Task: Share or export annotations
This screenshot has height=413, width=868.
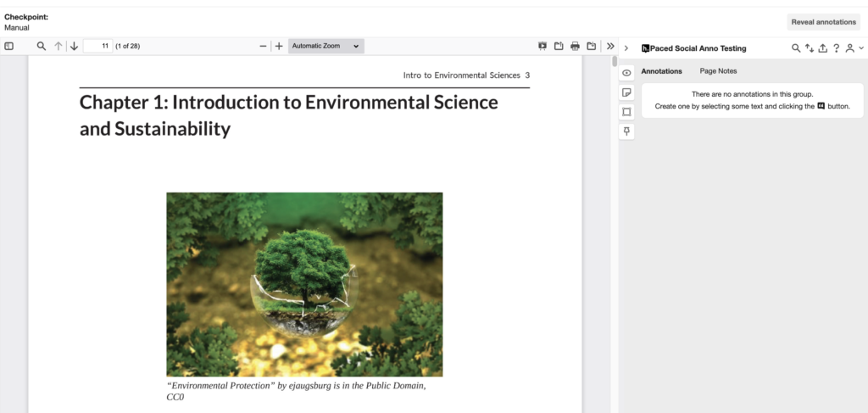Action: point(822,48)
